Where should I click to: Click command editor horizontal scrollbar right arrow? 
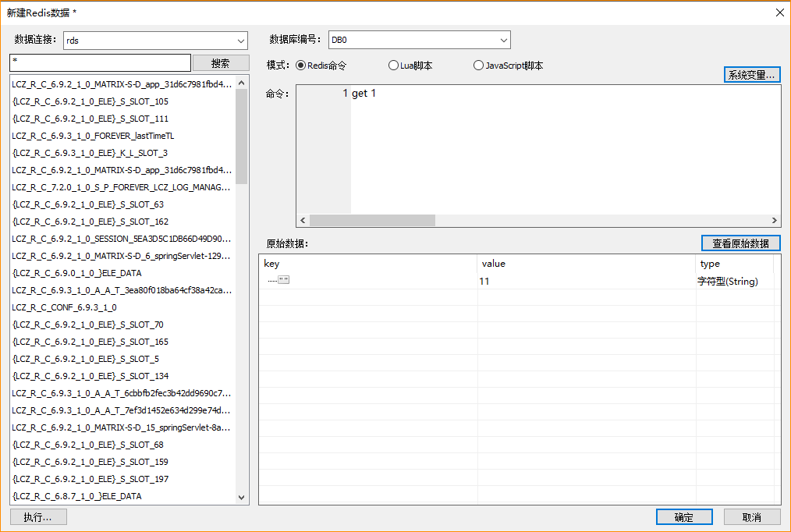coord(775,221)
